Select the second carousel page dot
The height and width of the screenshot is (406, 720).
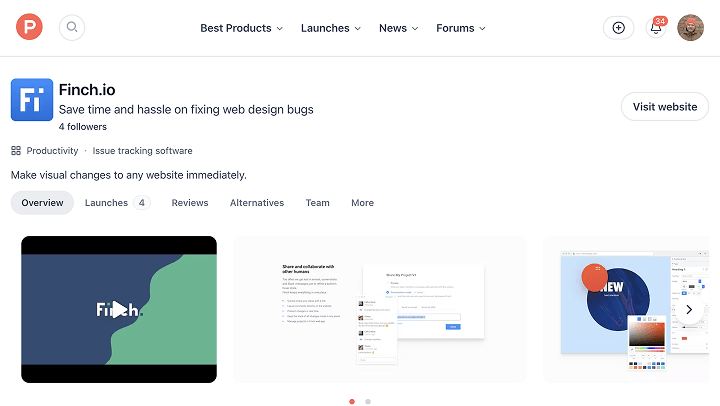[x=368, y=401]
